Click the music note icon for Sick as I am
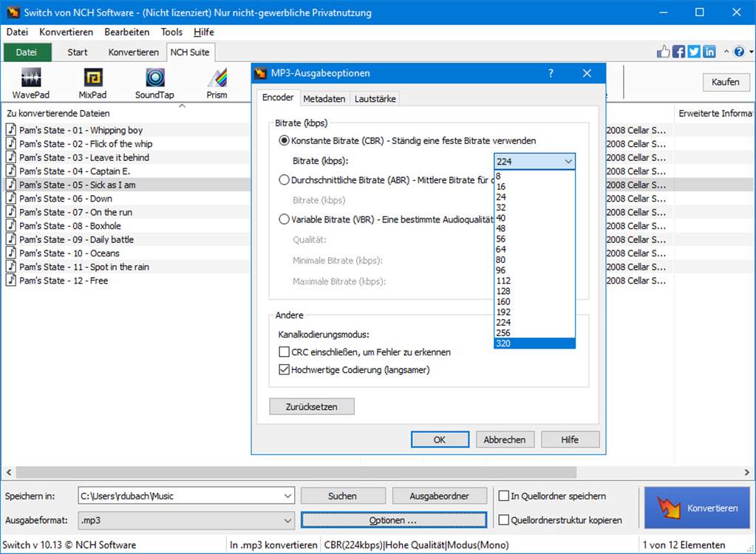The image size is (756, 554). [11, 185]
